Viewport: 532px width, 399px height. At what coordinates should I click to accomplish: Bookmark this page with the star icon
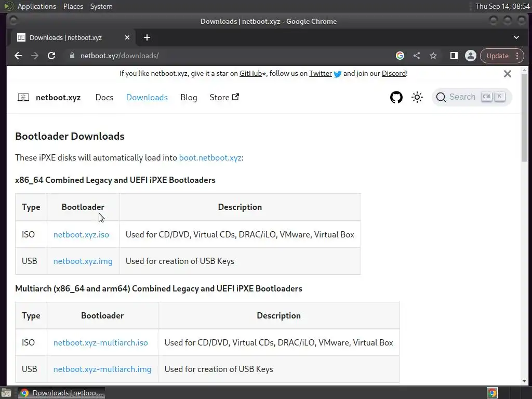433,56
